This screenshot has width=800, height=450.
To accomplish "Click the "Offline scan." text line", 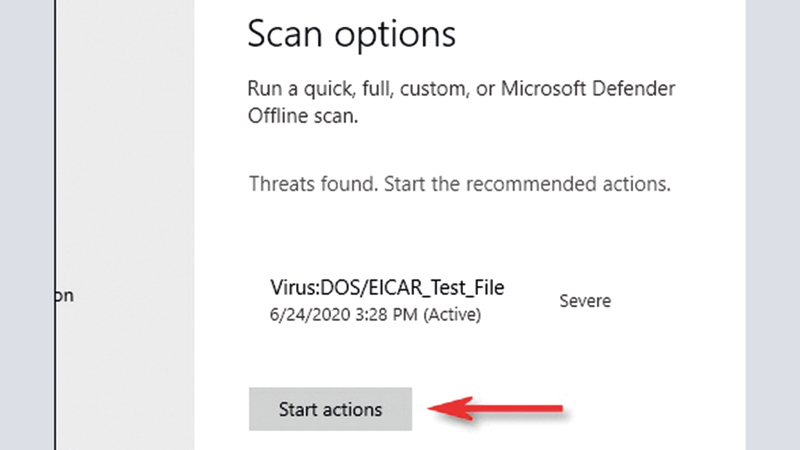I will coord(302,115).
